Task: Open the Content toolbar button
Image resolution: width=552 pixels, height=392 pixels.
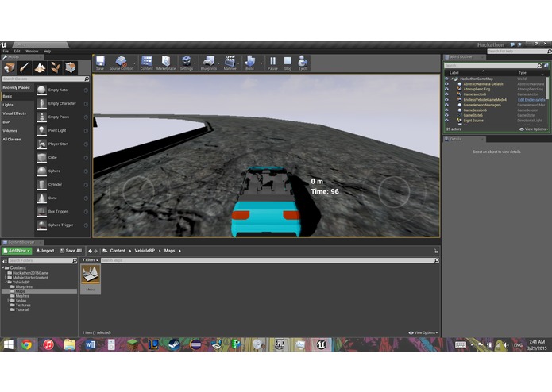Action: click(146, 63)
